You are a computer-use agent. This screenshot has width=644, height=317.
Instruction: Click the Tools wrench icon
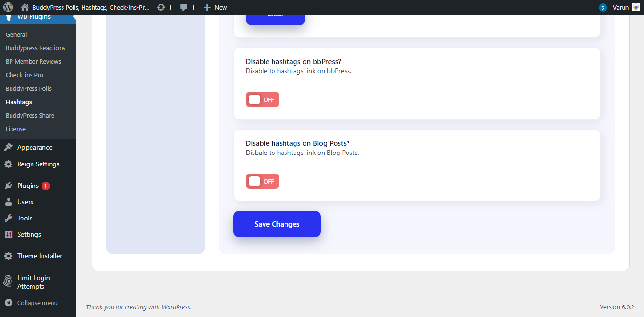pos(9,218)
